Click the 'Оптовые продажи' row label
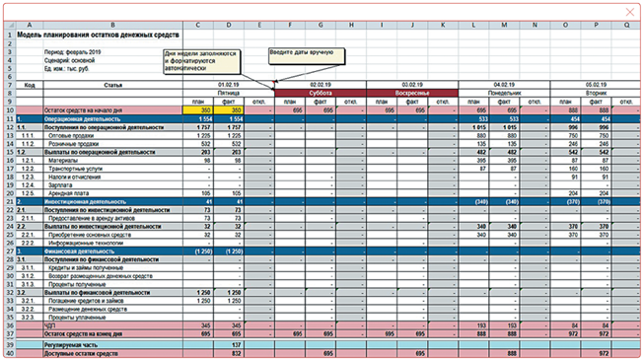644x359 pixels. coord(71,135)
